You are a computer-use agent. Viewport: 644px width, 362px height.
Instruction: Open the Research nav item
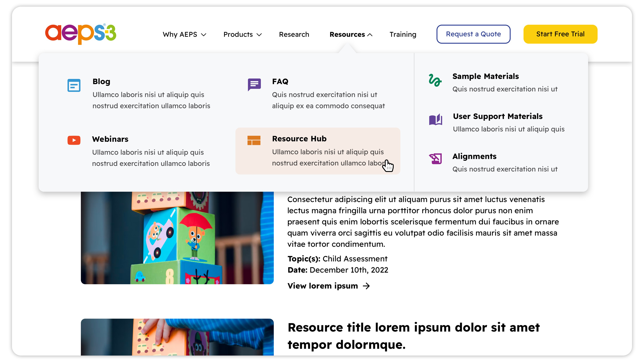tap(294, 34)
